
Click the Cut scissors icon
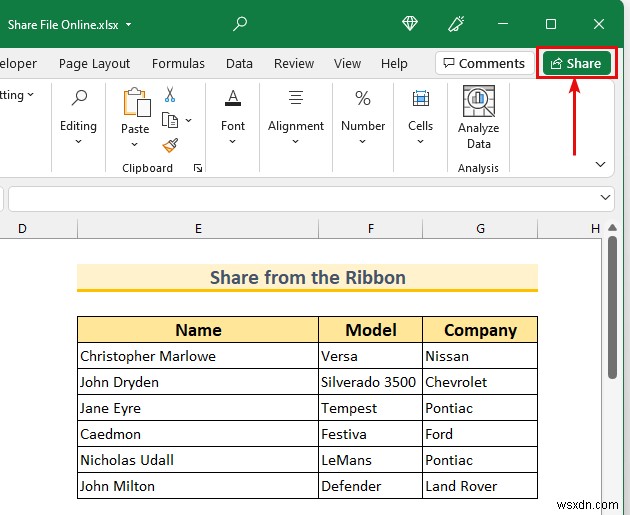[170, 94]
